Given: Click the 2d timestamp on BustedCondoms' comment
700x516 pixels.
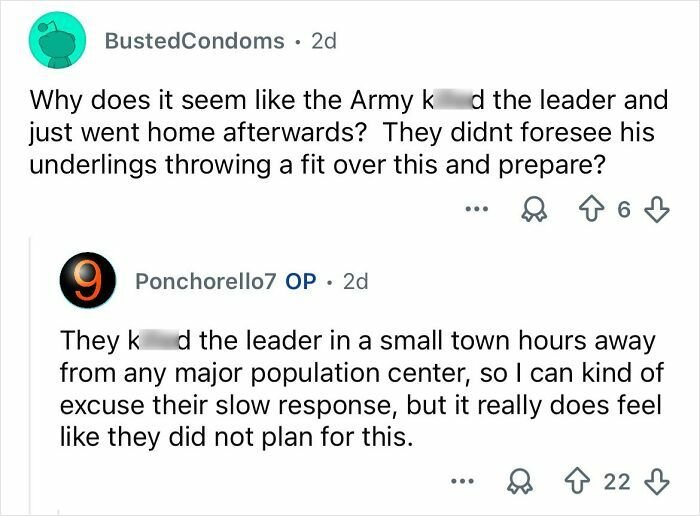Looking at the screenshot, I should 325,41.
